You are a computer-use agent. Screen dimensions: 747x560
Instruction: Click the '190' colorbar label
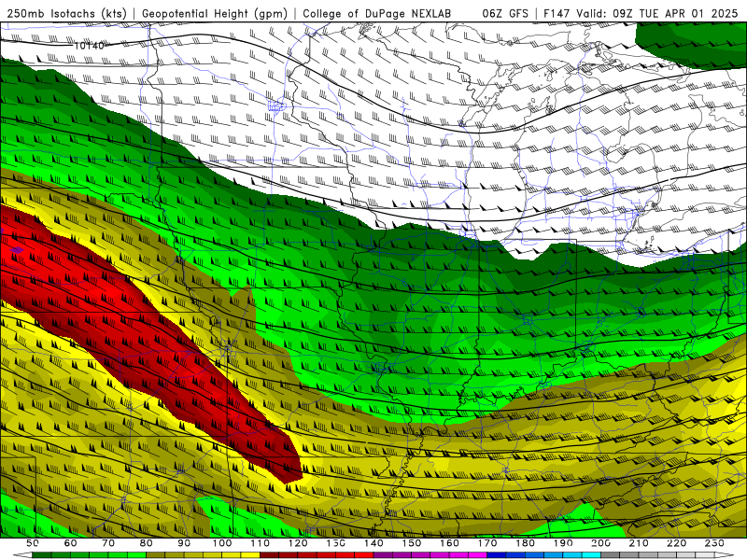click(x=563, y=543)
